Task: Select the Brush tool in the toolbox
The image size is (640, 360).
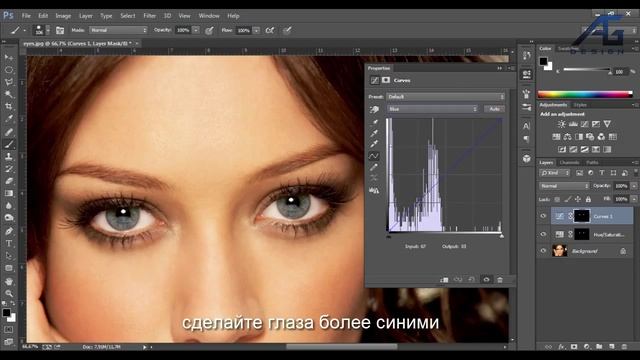Action: tap(9, 144)
